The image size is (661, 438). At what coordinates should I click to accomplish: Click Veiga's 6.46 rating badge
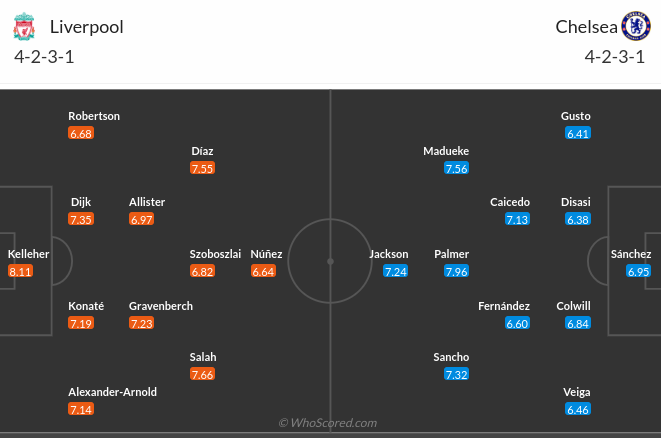tap(578, 409)
